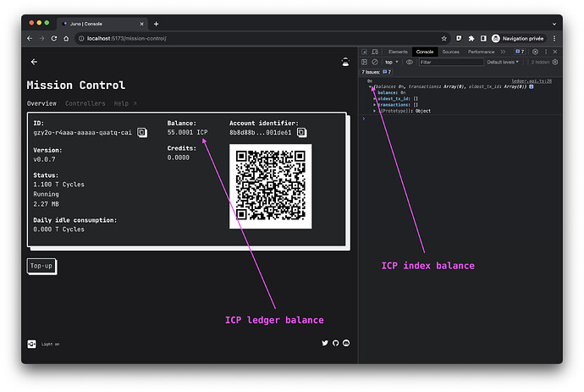This screenshot has height=392, width=584.
Task: Open console settings gear next to hidden
Action: [555, 62]
